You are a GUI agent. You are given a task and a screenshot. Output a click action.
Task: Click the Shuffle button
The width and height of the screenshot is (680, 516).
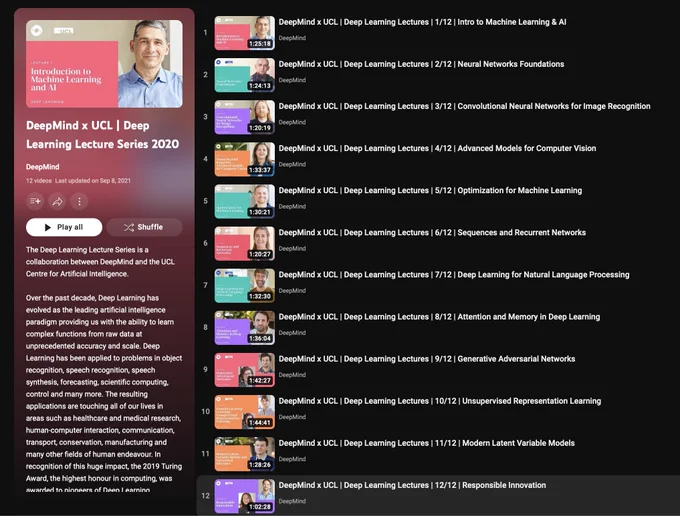[144, 227]
